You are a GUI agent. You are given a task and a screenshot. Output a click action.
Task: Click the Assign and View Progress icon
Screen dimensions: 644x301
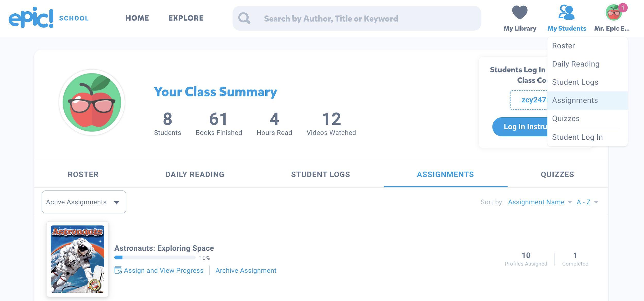pyautogui.click(x=118, y=270)
